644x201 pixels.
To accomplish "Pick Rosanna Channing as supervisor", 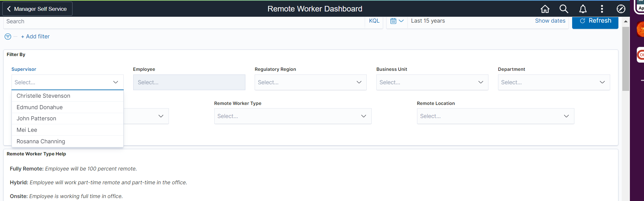I will point(41,141).
